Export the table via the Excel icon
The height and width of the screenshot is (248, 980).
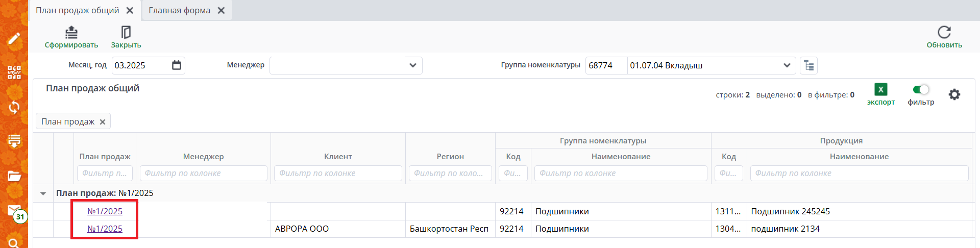coord(880,90)
